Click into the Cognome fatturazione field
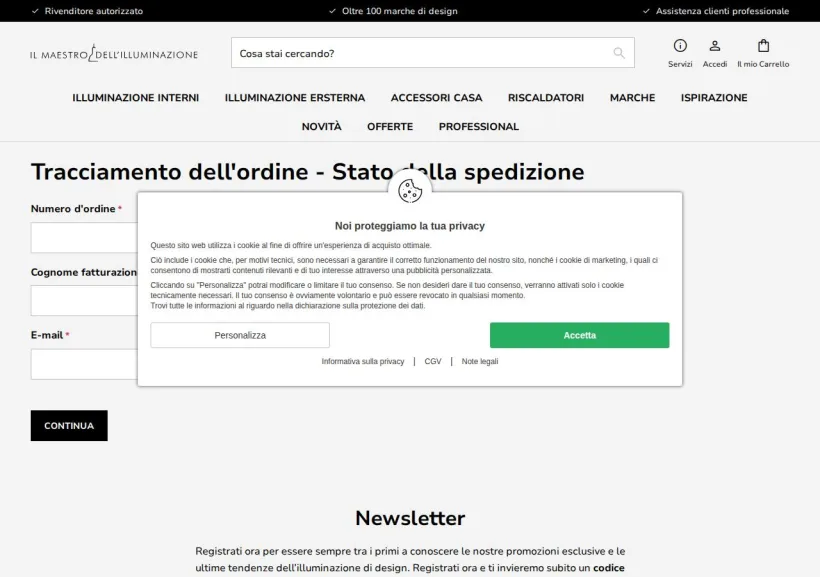 [x=84, y=300]
